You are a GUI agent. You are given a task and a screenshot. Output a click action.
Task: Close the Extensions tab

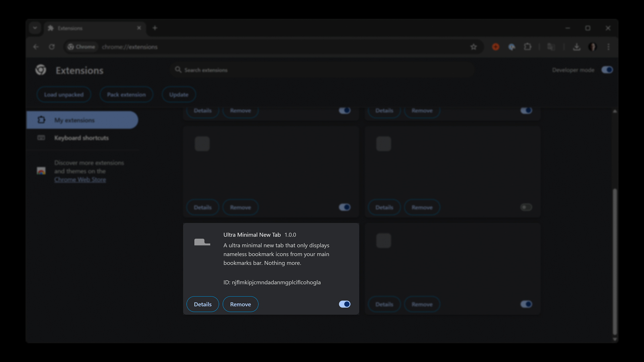point(139,28)
